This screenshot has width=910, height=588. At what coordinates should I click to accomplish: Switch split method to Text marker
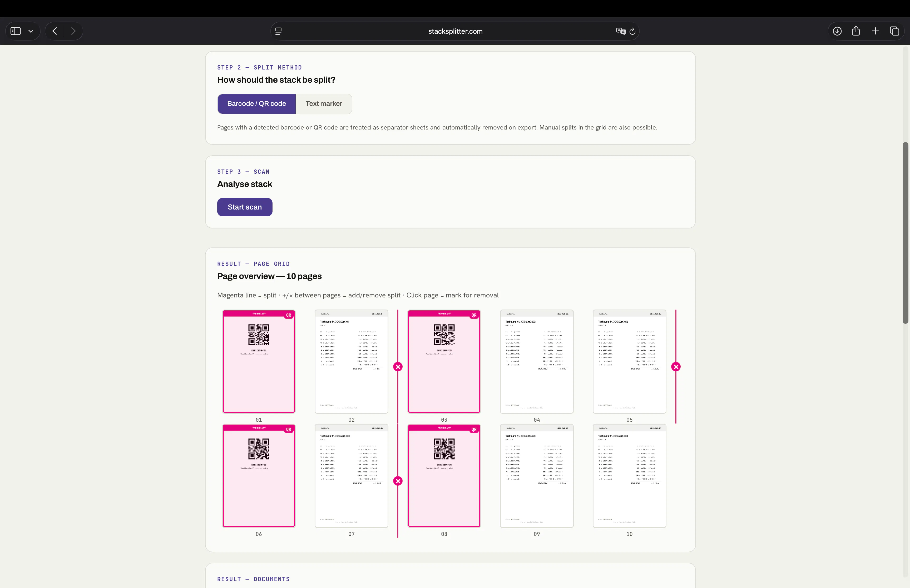pos(324,103)
